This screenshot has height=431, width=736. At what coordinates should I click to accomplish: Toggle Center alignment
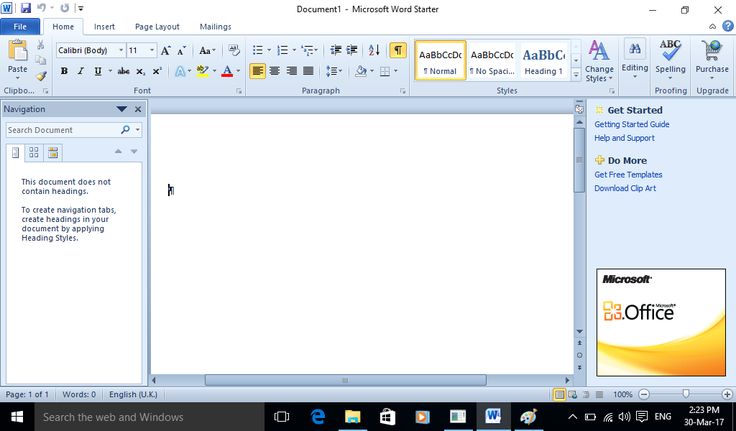tap(275, 71)
